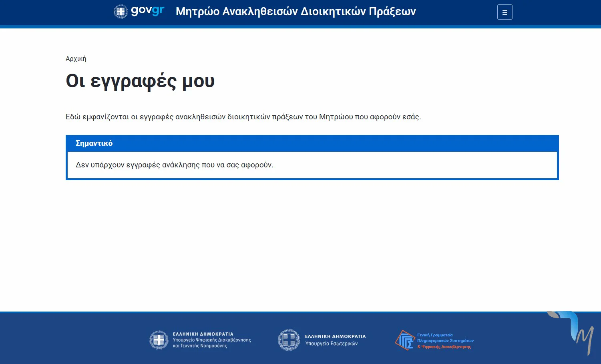Open the Μητρώο Ανακληθεισών Διοικητικών Πράξεων title link
Screen dimensions: 601x364
click(x=296, y=11)
